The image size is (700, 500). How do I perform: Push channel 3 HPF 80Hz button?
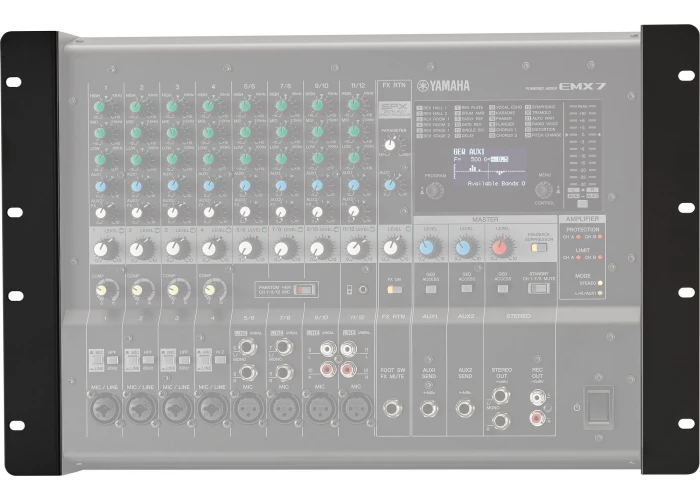pyautogui.click(x=184, y=360)
